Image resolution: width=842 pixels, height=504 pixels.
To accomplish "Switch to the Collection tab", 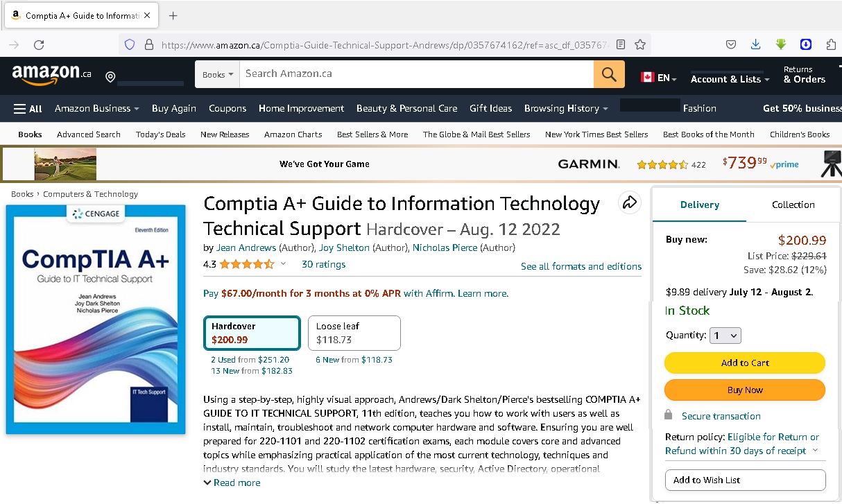I will [793, 205].
